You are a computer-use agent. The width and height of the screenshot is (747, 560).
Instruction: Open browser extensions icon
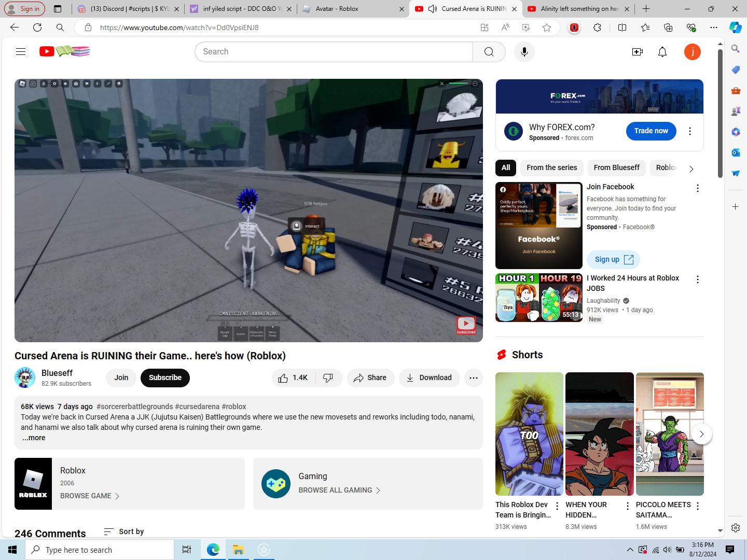pyautogui.click(x=598, y=27)
